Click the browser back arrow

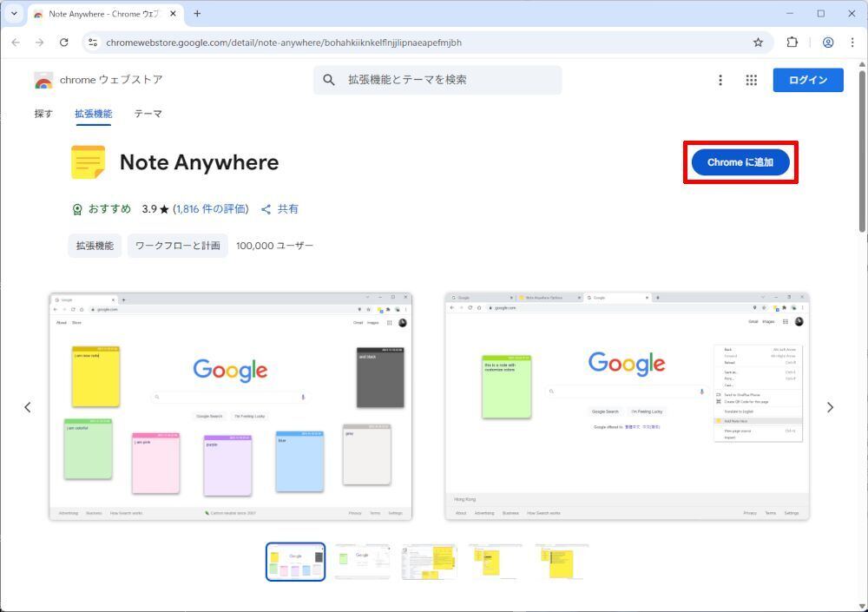(x=16, y=43)
